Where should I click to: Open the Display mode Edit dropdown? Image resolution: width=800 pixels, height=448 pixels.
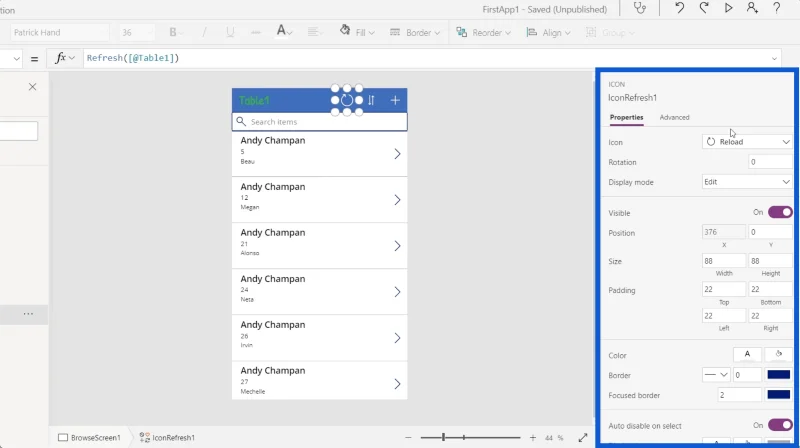(747, 182)
